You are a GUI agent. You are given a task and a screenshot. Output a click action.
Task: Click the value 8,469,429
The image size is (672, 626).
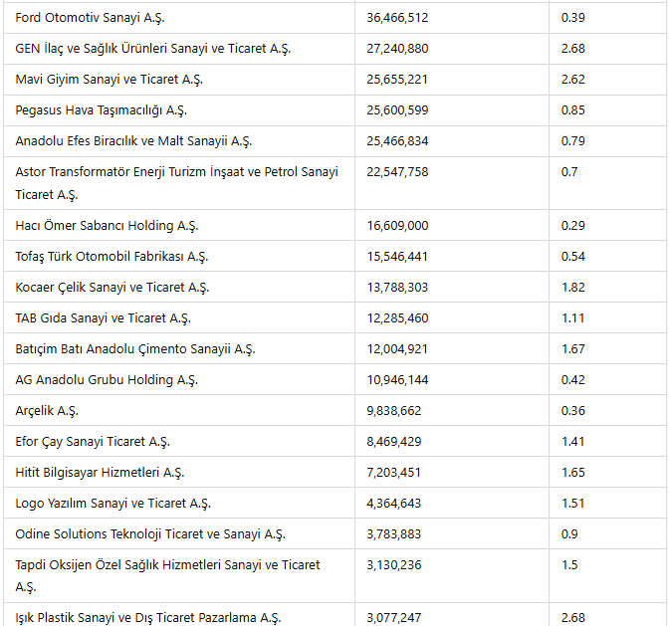tap(394, 441)
